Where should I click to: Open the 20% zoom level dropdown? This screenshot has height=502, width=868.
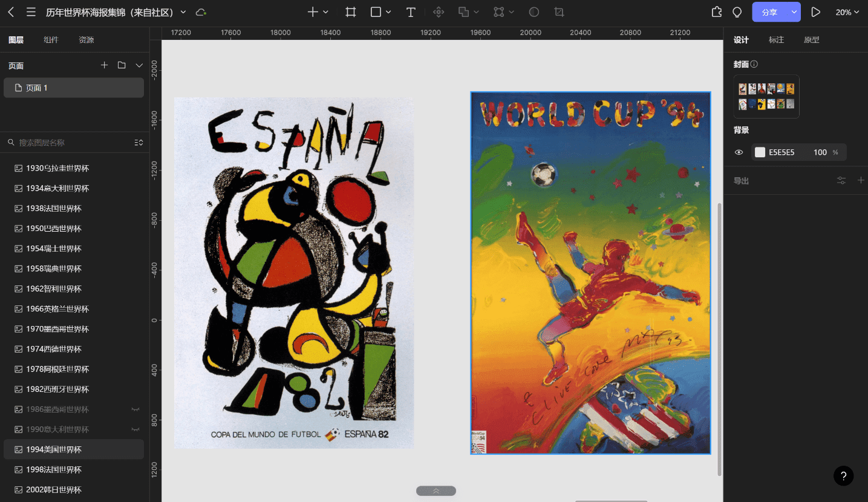coord(847,12)
